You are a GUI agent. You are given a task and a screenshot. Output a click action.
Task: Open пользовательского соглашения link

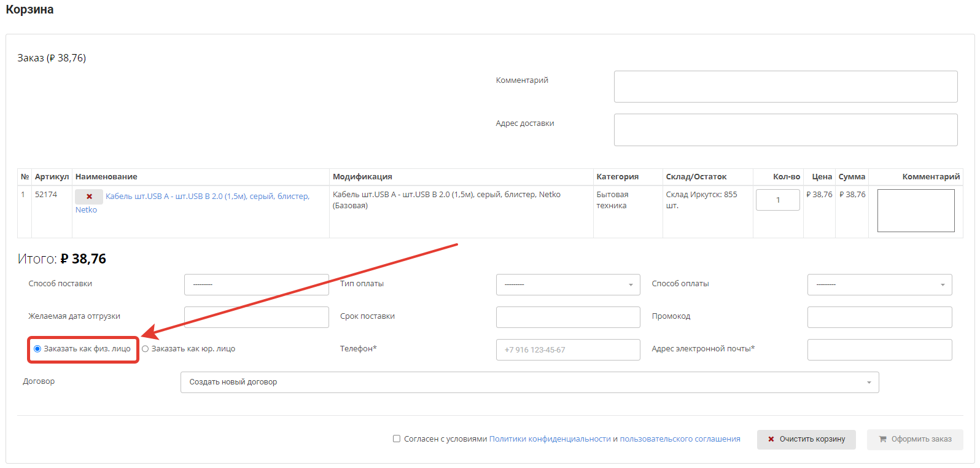(x=680, y=439)
